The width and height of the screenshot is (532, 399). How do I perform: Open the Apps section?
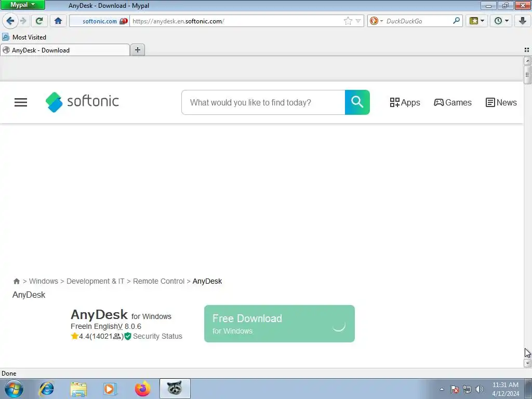click(405, 102)
